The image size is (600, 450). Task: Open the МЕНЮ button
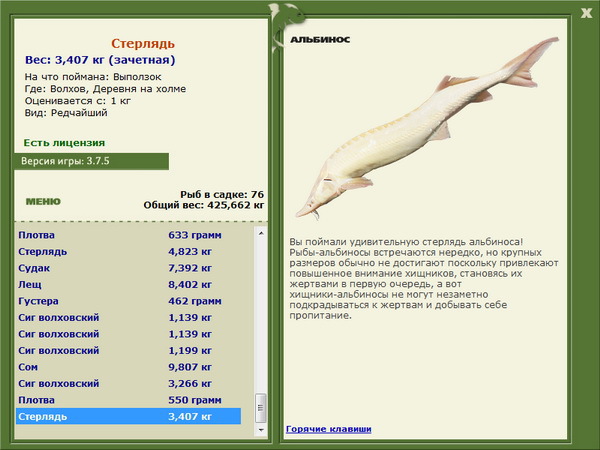pos(43,202)
